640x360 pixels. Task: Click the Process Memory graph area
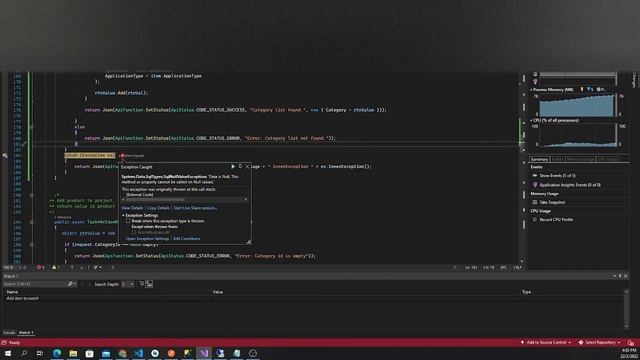(x=577, y=105)
